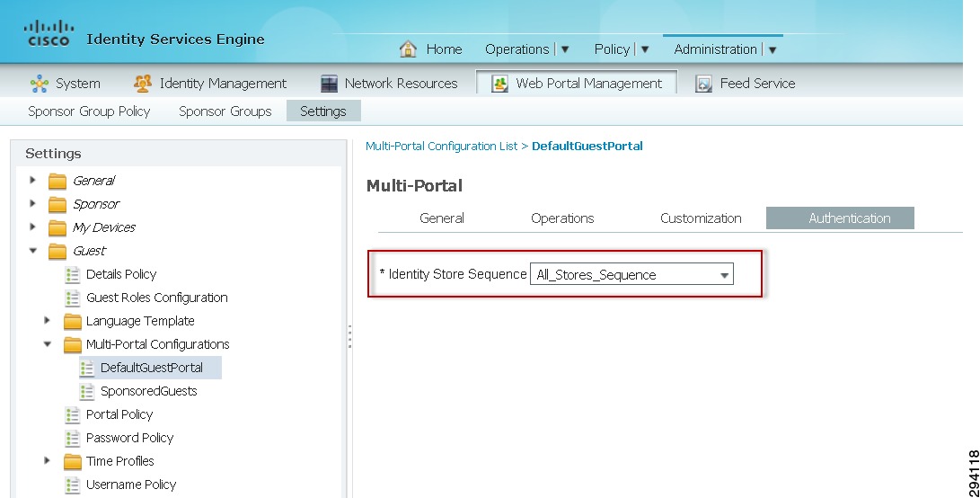
Task: Follow the Multi-Portal Configuration List breadcrumb link
Action: (441, 146)
